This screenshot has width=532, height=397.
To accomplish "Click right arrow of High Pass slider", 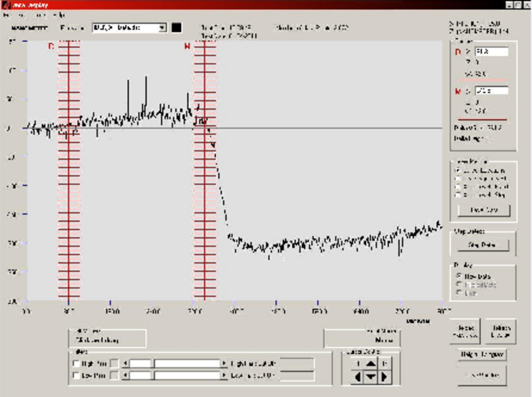I will pyautogui.click(x=224, y=363).
